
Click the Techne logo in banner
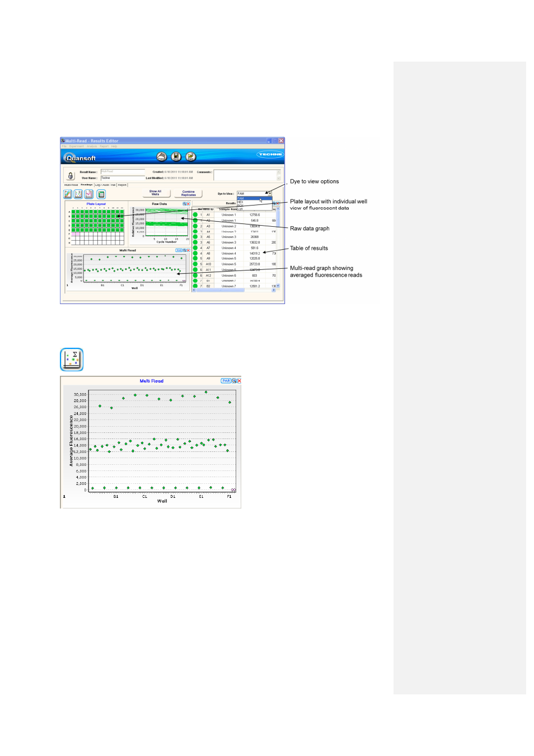(270, 155)
